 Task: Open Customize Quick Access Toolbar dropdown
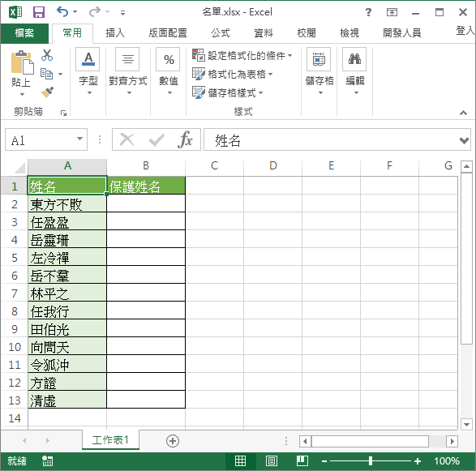coord(122,13)
